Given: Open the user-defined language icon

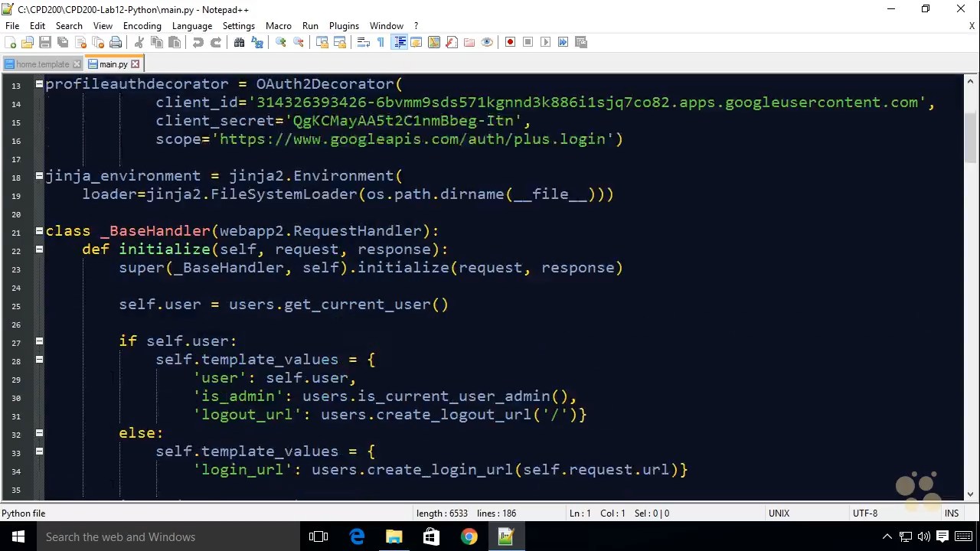Looking at the screenshot, I should click(416, 42).
